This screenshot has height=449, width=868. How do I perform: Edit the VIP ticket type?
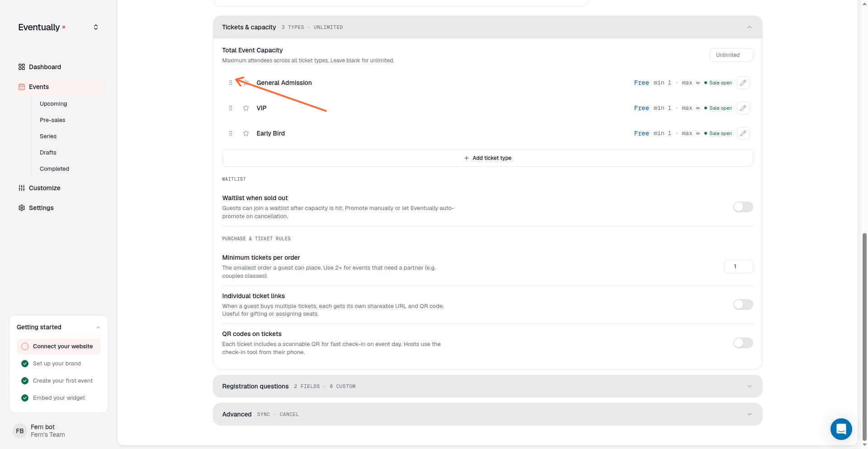point(743,108)
